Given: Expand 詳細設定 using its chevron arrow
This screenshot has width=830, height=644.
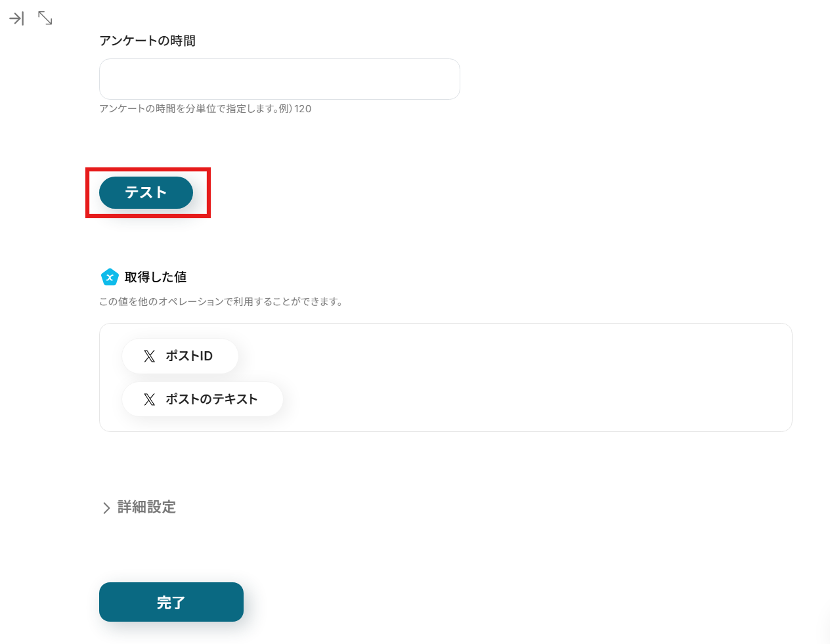Looking at the screenshot, I should (x=106, y=507).
